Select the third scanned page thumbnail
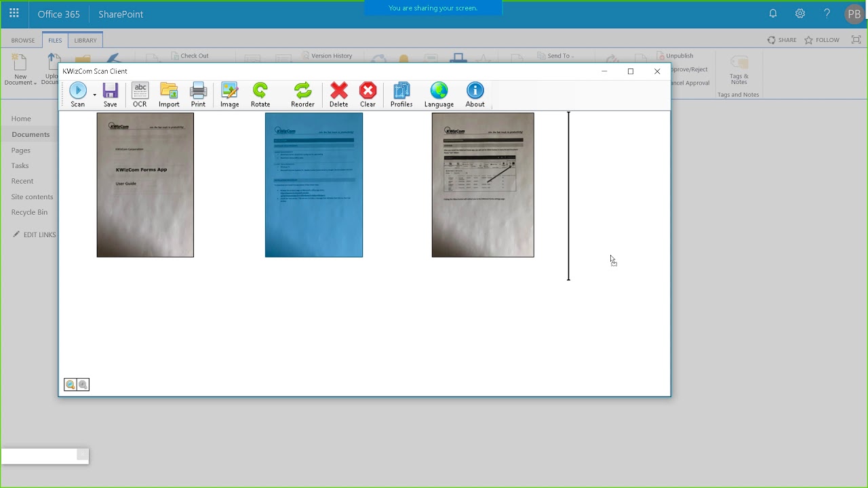This screenshot has width=868, height=488. tap(483, 185)
